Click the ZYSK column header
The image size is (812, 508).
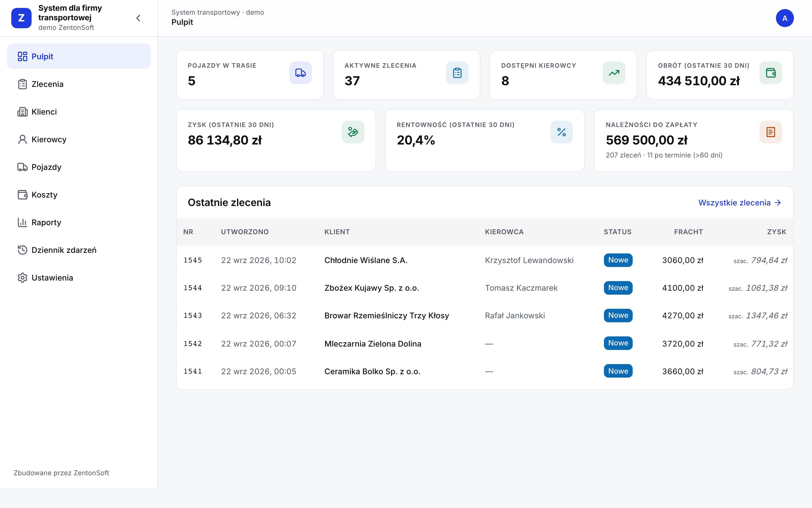pos(776,232)
